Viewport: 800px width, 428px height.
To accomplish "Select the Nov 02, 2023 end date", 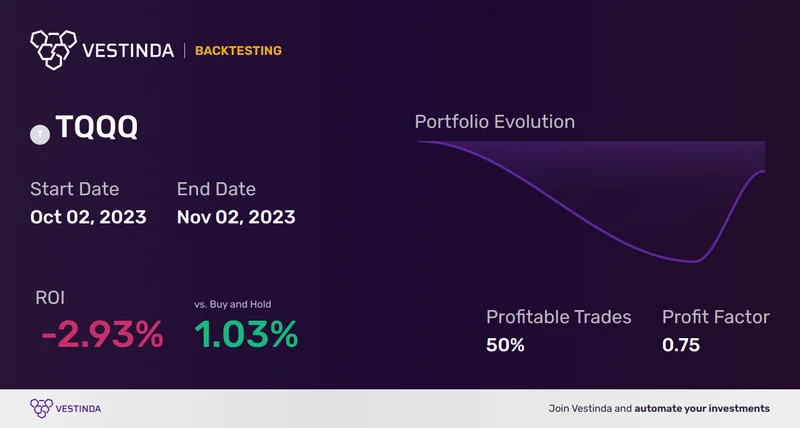I will point(236,216).
